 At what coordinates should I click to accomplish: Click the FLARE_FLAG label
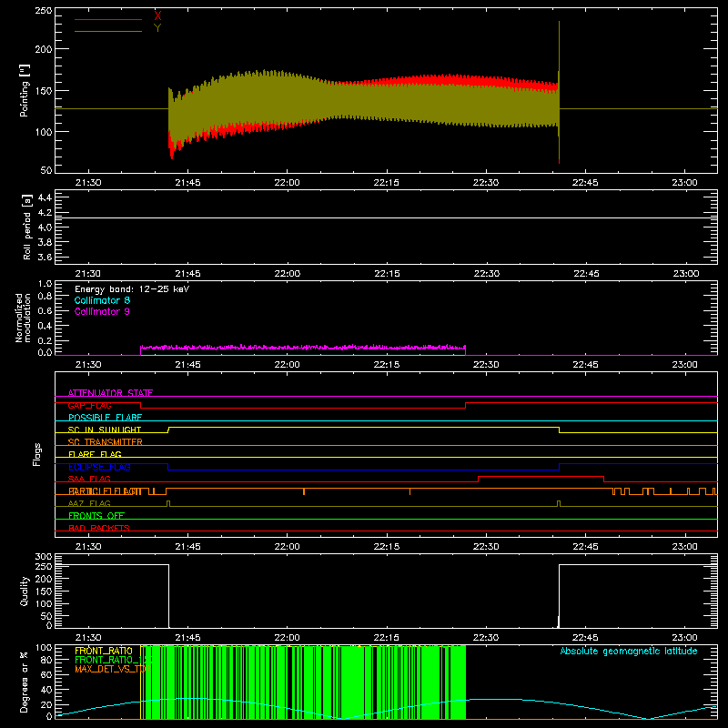coord(95,454)
